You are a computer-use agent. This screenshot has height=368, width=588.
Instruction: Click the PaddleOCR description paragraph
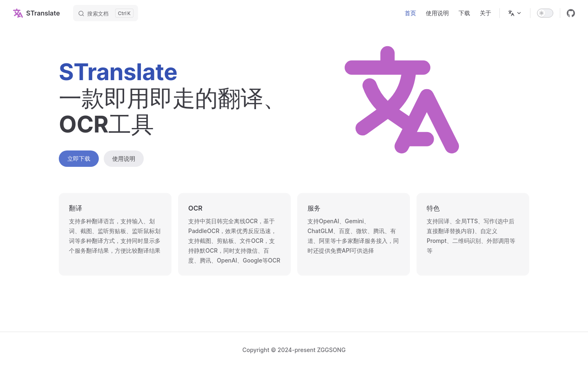tap(234, 241)
